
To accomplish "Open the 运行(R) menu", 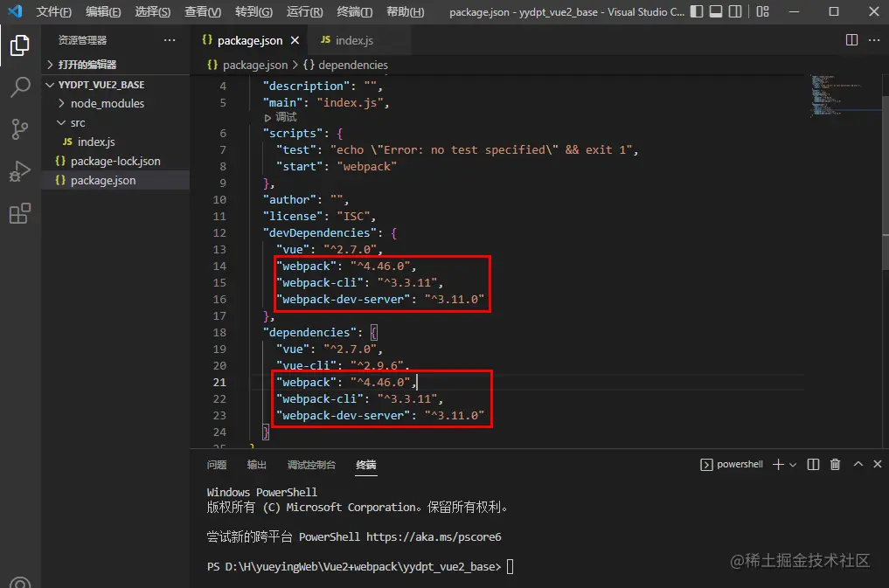I will 304,11.
